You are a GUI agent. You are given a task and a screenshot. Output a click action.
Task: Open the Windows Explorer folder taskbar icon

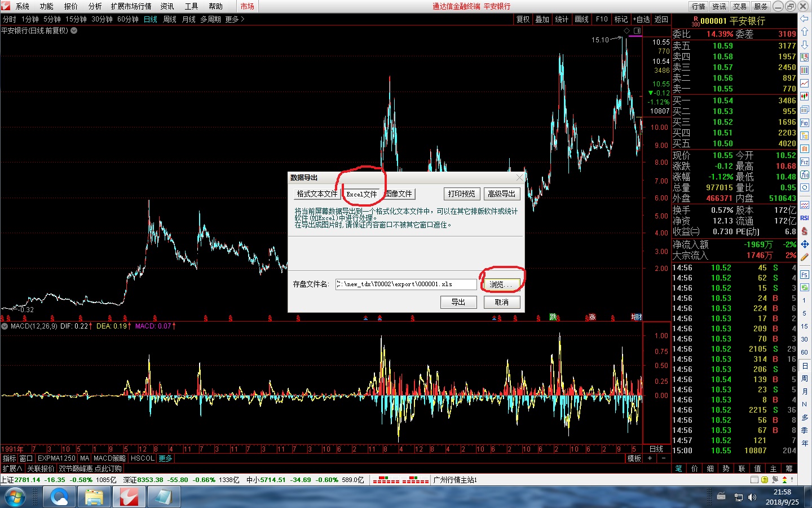point(94,497)
